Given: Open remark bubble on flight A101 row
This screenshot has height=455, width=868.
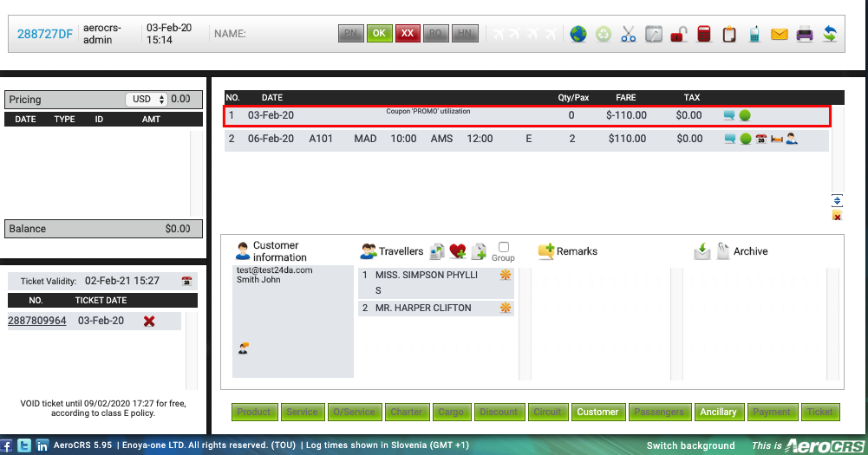Looking at the screenshot, I should tap(730, 139).
